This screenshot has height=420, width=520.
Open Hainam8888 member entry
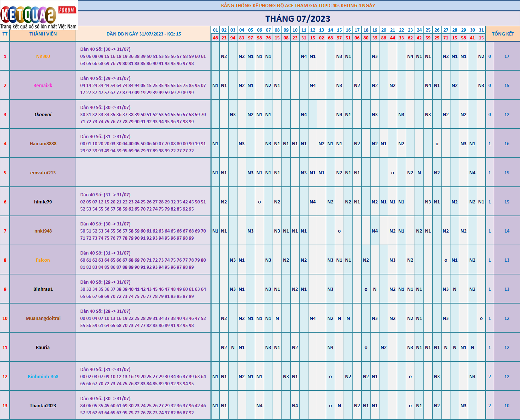pyautogui.click(x=43, y=144)
